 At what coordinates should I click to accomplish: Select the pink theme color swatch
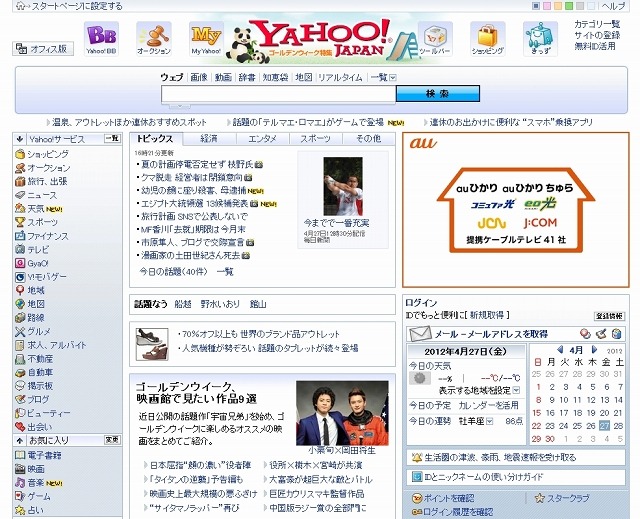tap(547, 6)
